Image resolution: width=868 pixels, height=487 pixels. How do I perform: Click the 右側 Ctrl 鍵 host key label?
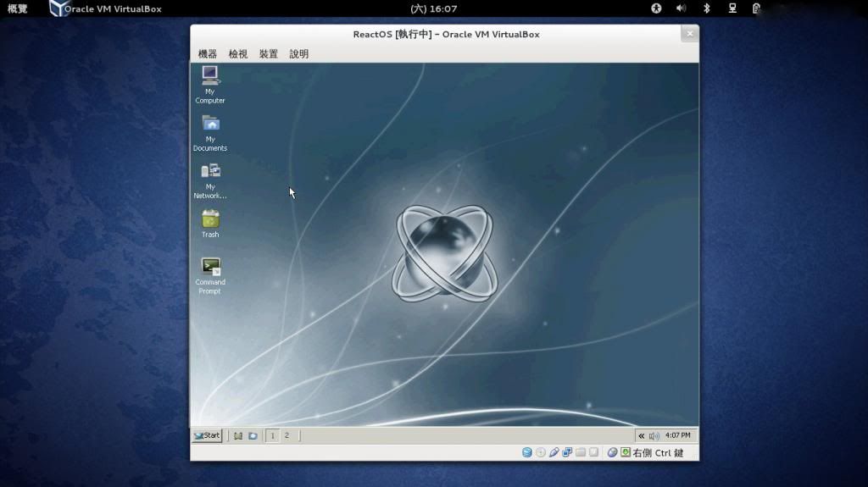[x=658, y=452]
